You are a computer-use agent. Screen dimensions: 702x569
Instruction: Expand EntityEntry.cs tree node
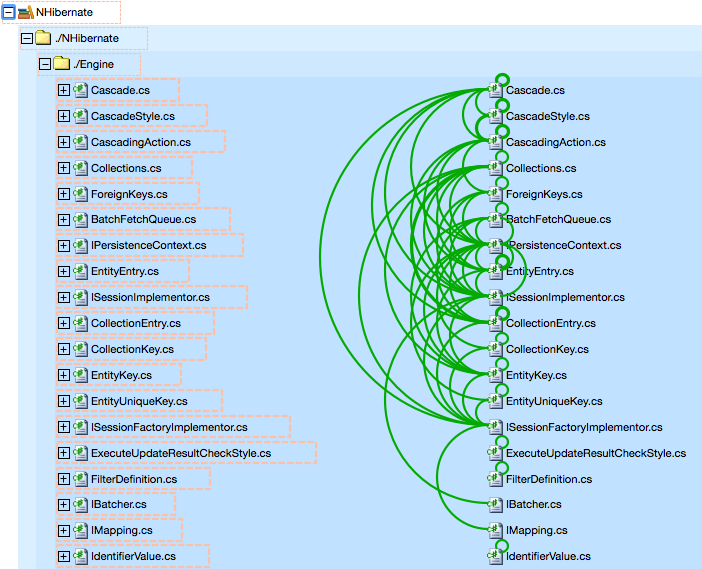click(64, 271)
